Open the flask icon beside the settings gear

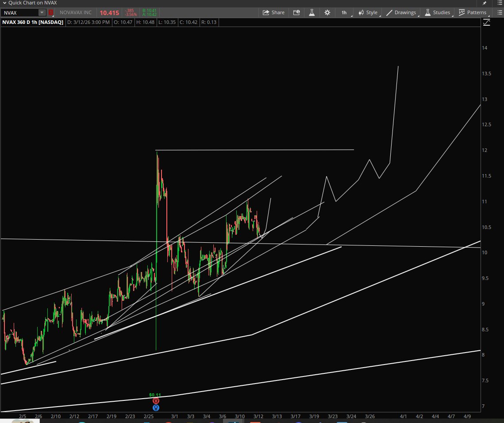(312, 12)
